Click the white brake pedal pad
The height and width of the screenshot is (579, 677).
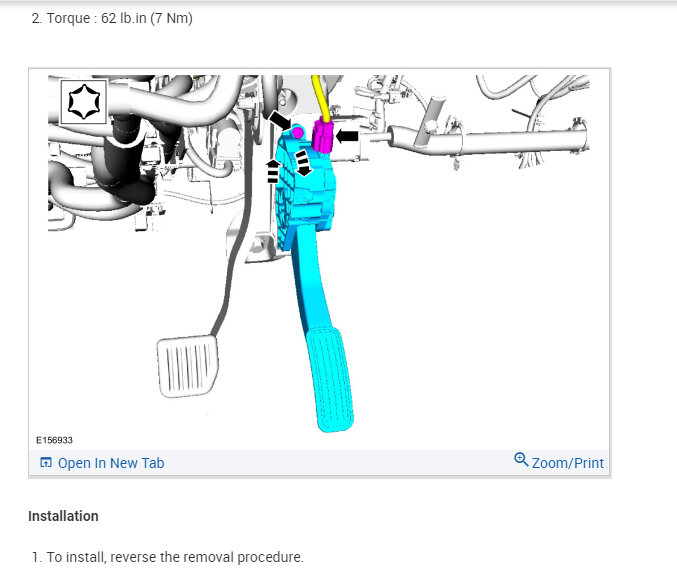click(187, 366)
